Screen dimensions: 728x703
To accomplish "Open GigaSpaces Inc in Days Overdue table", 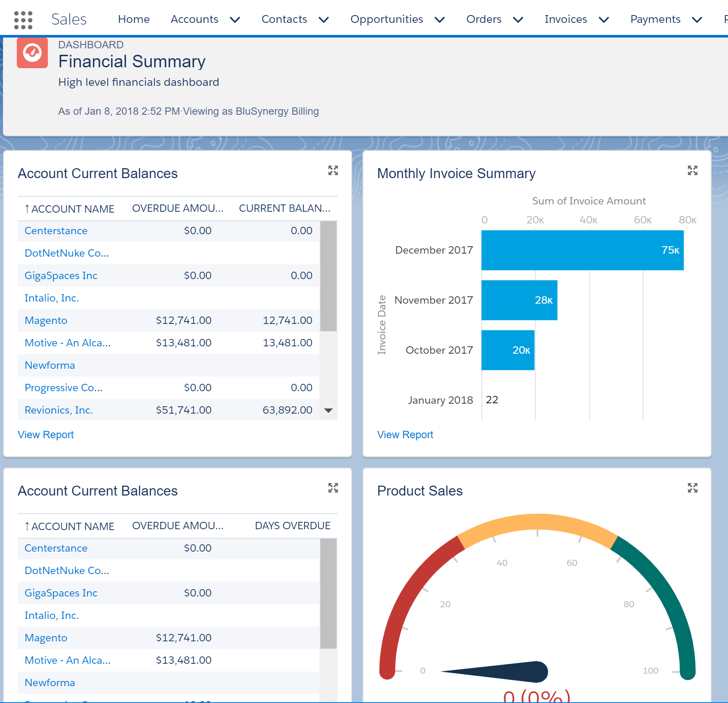I will (61, 593).
